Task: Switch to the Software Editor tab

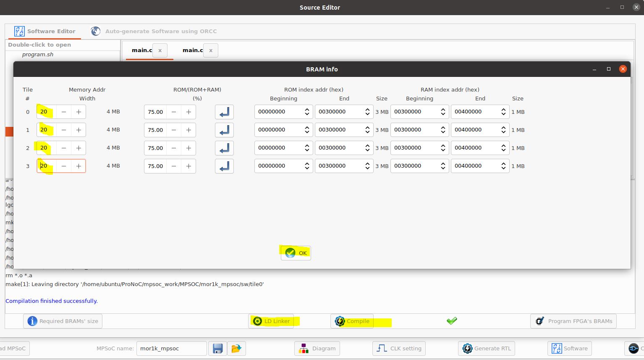Action: pyautogui.click(x=45, y=31)
